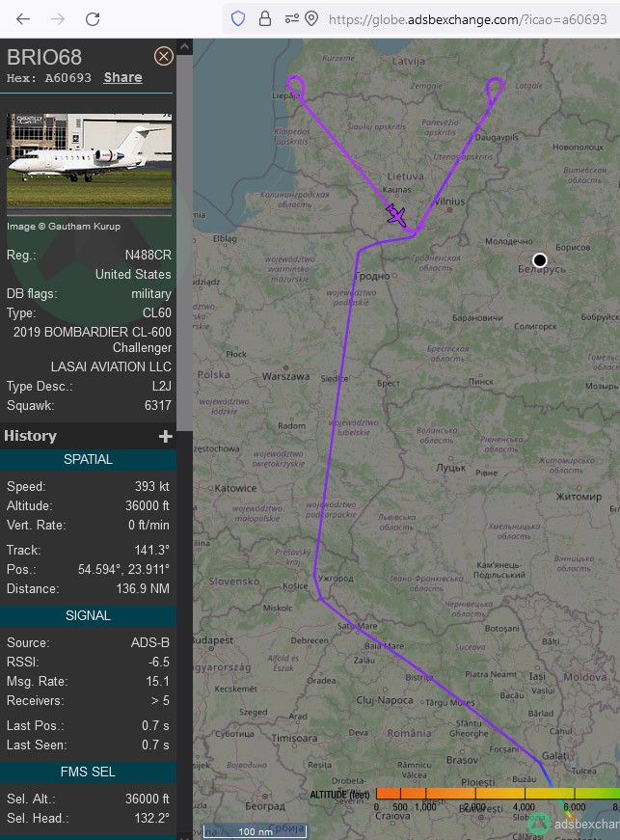Click the URL address field
This screenshot has width=620, height=840.
[468, 20]
